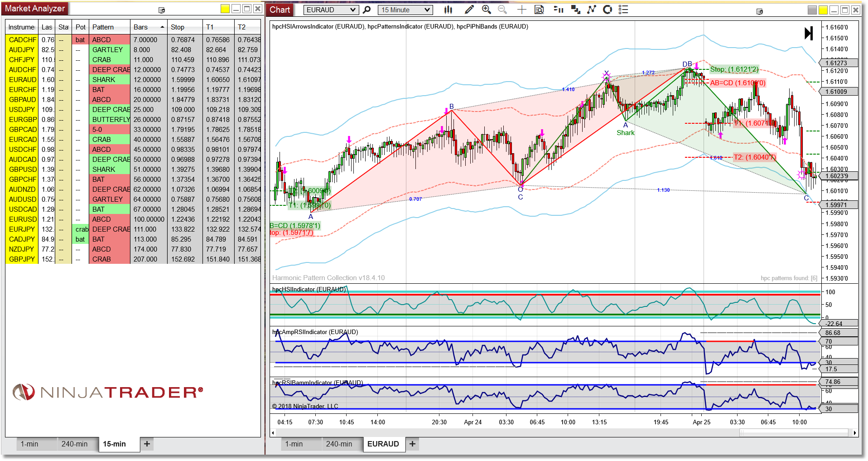Screen dimensions: 868x461
Task: Jump to latest bar using chart arrow button
Action: coord(809,33)
